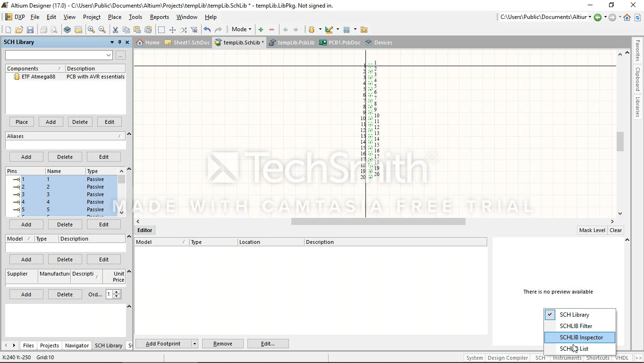Select SCHLIB Inspector from the popup menu
644x363 pixels.
[581, 337]
